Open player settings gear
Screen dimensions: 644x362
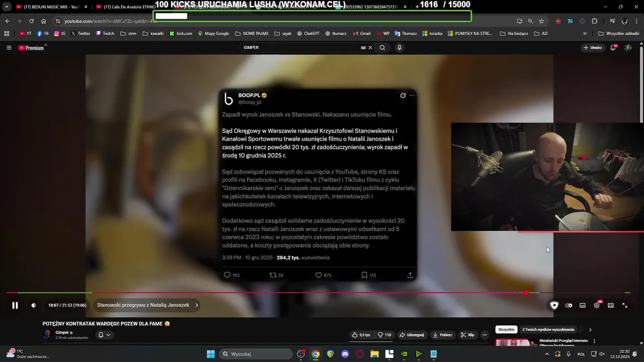(597, 305)
